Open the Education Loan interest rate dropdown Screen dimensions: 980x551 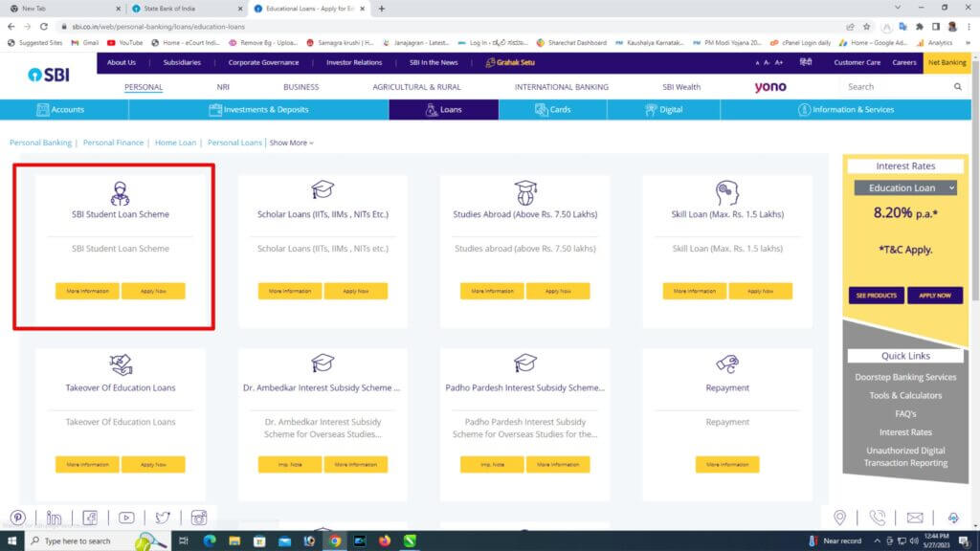click(x=905, y=187)
